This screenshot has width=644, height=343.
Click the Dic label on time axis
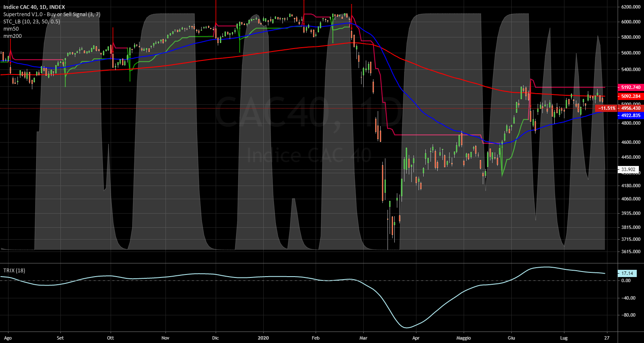pyautogui.click(x=216, y=338)
